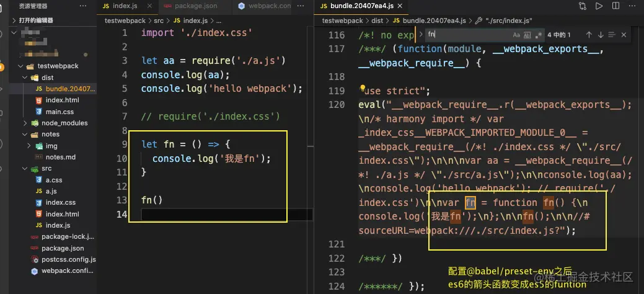
Task: Expand the replace field in find widget
Action: pos(421,35)
